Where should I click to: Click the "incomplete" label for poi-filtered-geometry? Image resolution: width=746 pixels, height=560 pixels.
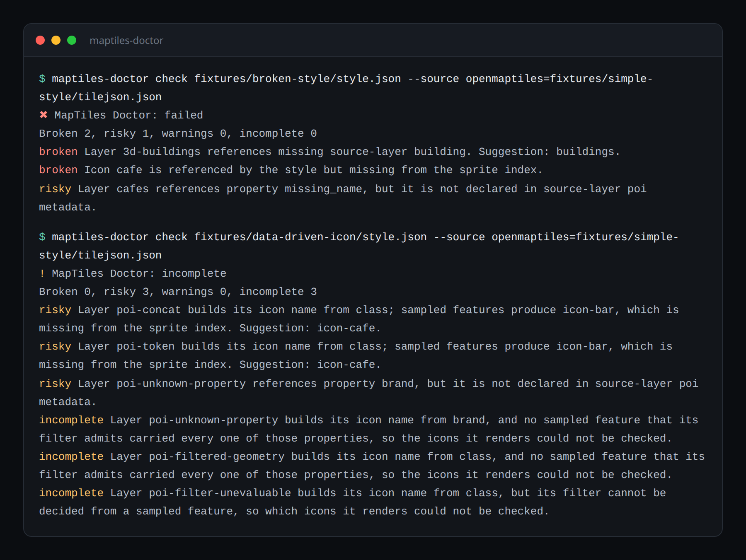(71, 456)
